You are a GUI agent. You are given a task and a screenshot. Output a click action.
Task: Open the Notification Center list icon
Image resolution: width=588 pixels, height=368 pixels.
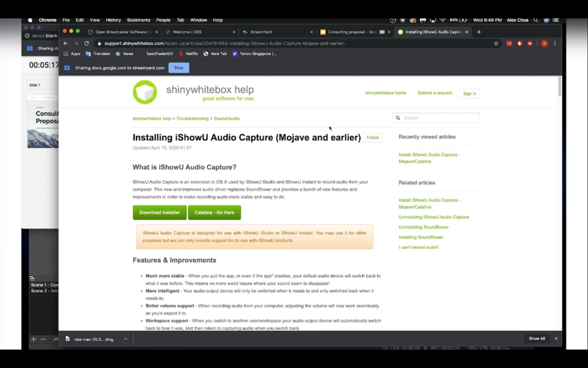(x=556, y=20)
